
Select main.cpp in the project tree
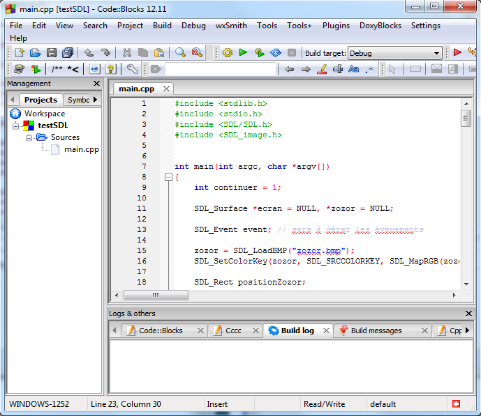[81, 149]
